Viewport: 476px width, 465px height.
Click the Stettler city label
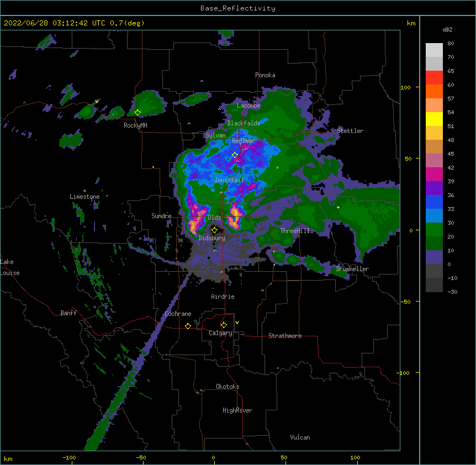click(350, 131)
